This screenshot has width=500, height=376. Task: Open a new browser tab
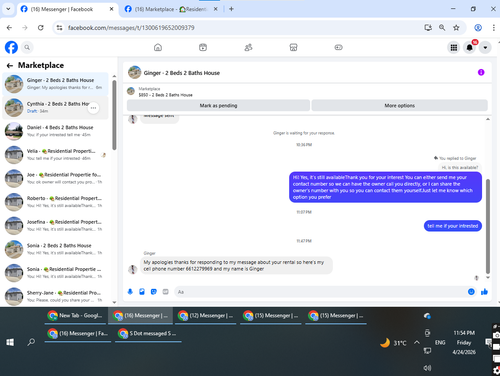coord(231,9)
